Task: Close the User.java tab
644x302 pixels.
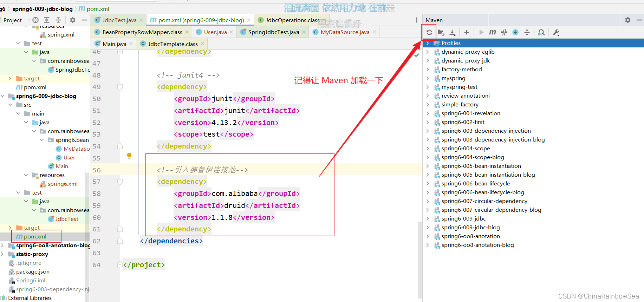Action: [231, 32]
